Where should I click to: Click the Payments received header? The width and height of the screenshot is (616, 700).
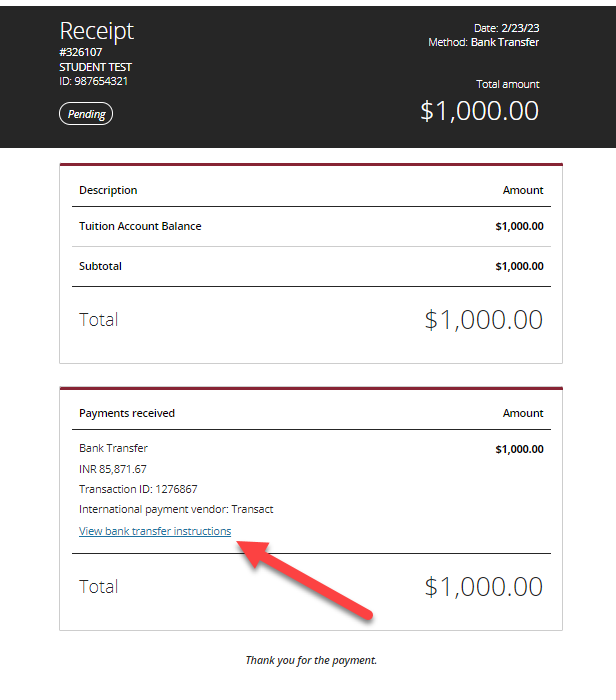[x=127, y=413]
